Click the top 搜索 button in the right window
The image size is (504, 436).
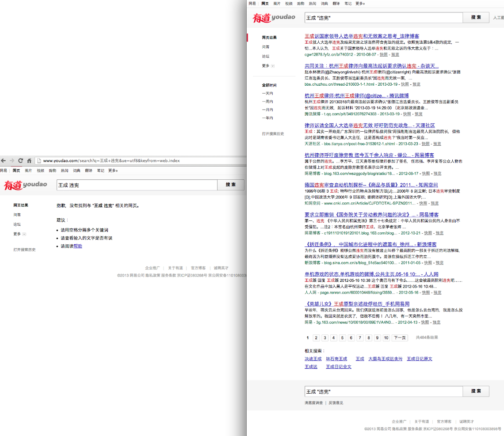coord(476,18)
